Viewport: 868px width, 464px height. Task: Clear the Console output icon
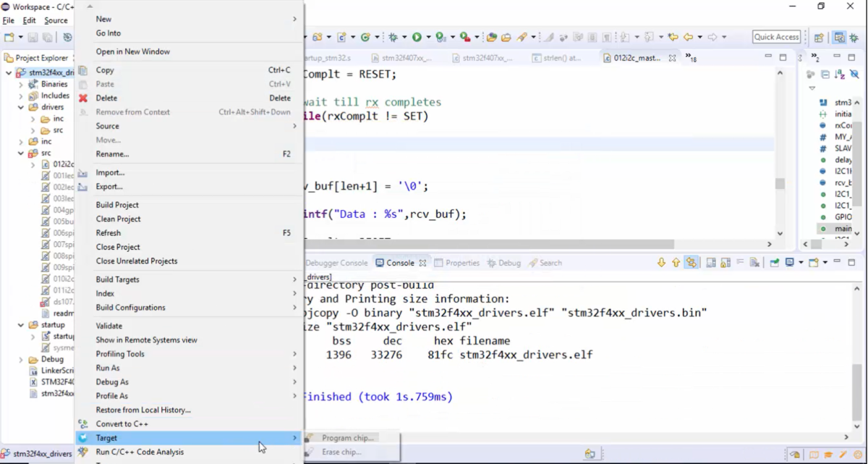tap(755, 262)
